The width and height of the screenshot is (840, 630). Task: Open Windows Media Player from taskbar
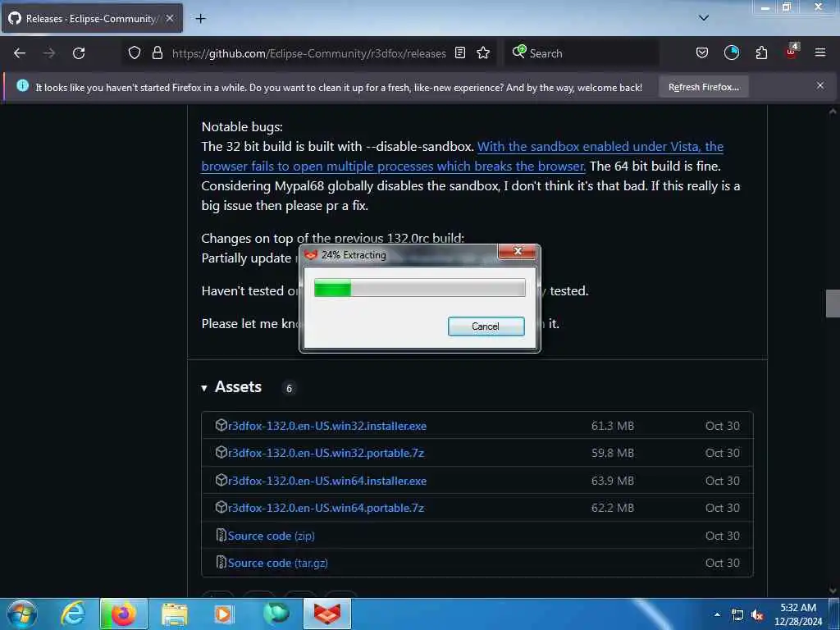coord(224,614)
